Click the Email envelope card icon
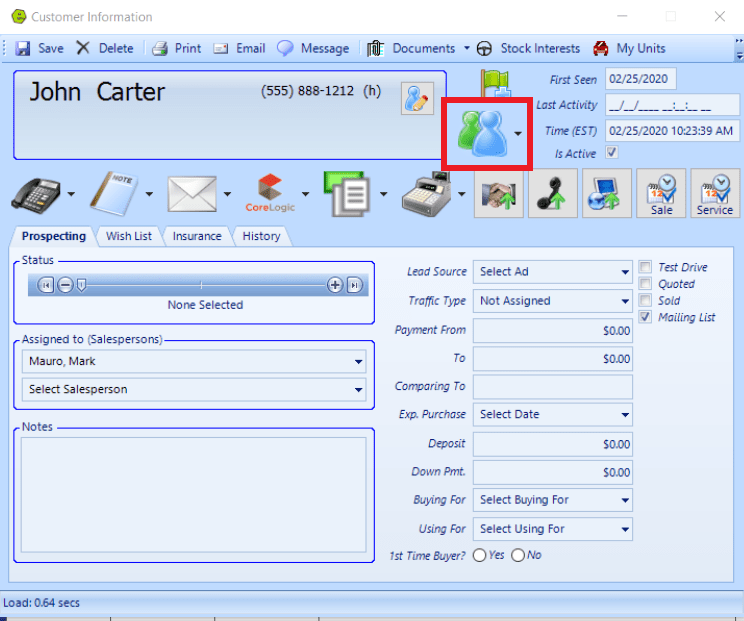This screenshot has height=621, width=744. [221, 48]
